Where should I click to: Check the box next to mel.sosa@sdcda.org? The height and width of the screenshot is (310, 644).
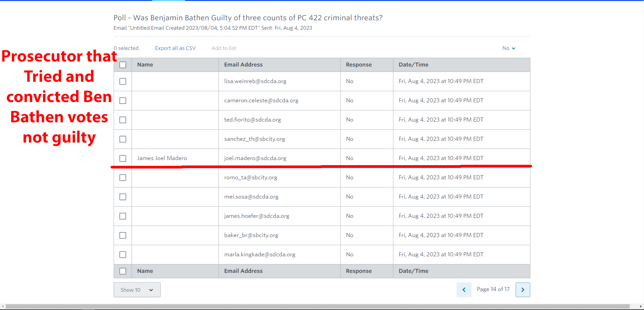[123, 197]
